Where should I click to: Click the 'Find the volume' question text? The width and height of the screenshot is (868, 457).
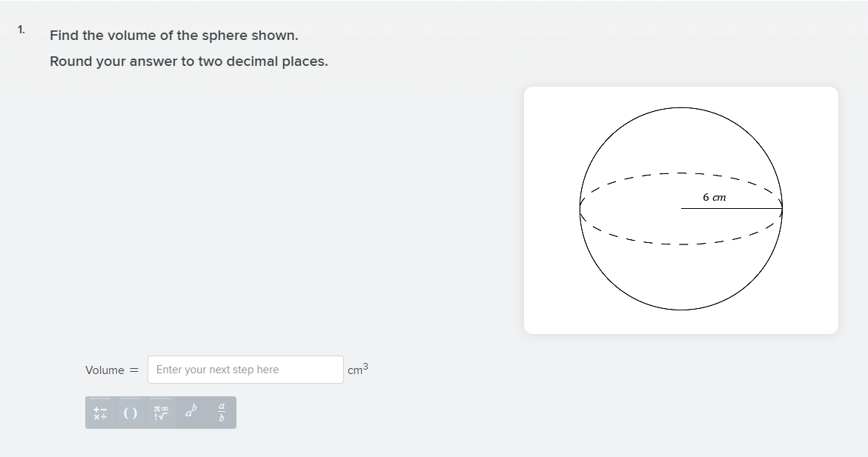(x=173, y=35)
